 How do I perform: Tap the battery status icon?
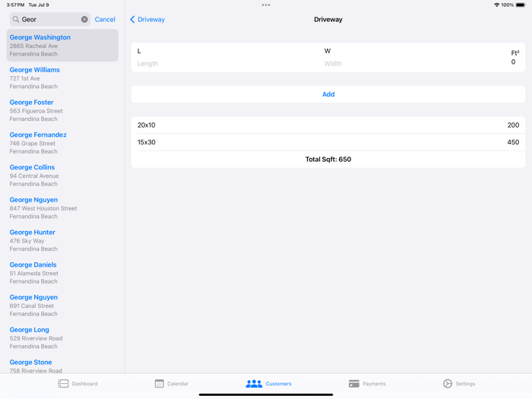(x=521, y=5)
